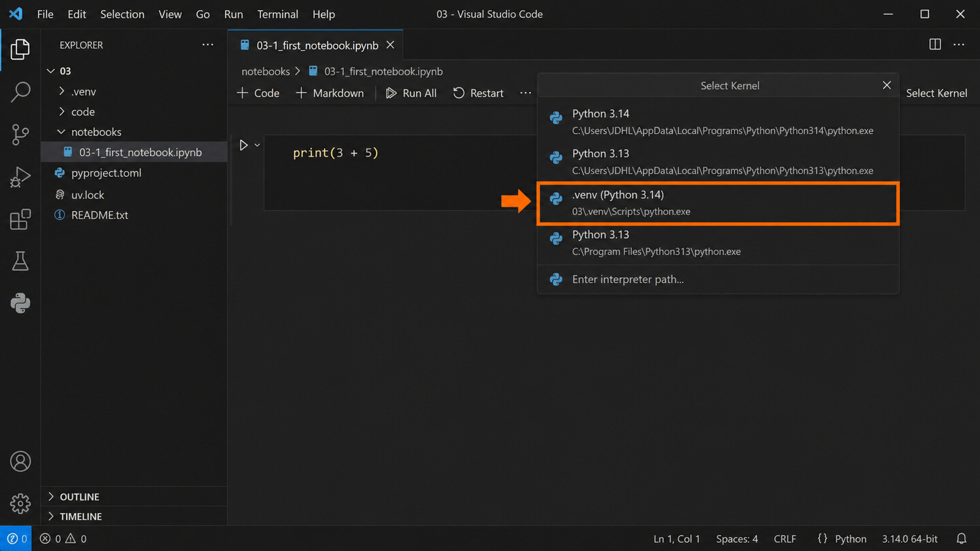This screenshot has height=551, width=980.
Task: Select Python 3.14 AppData interpreter
Action: pyautogui.click(x=718, y=122)
